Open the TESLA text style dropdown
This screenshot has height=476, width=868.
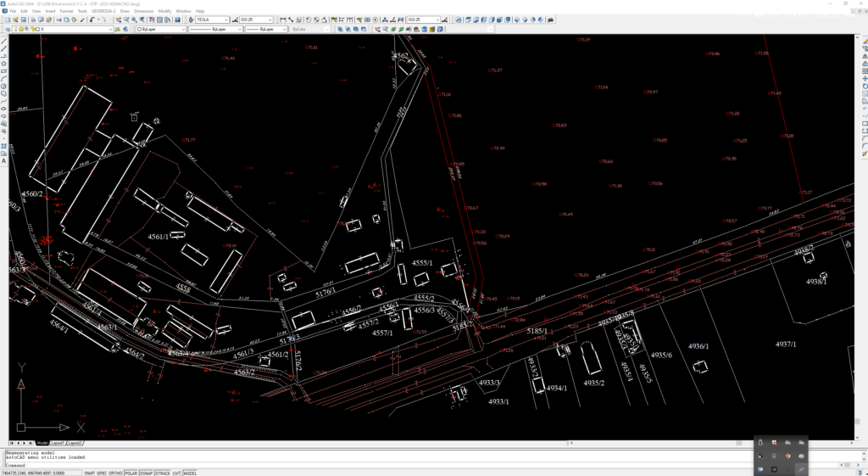click(212, 19)
